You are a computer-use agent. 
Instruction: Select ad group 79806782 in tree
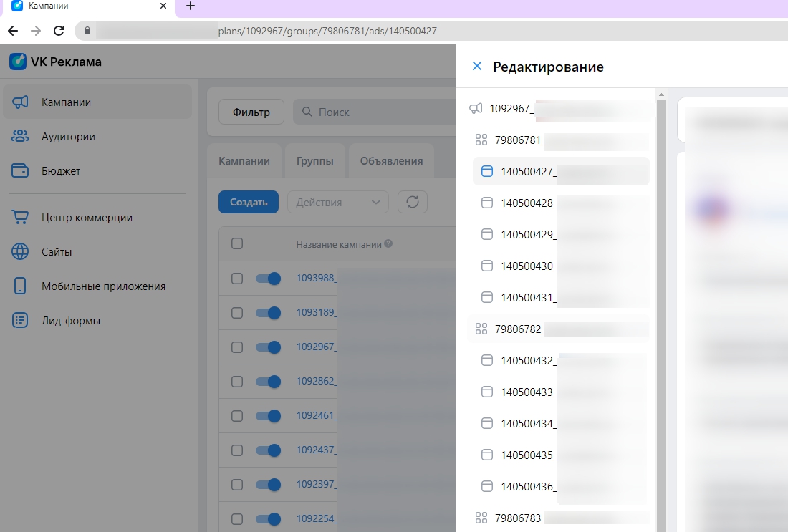click(x=519, y=329)
